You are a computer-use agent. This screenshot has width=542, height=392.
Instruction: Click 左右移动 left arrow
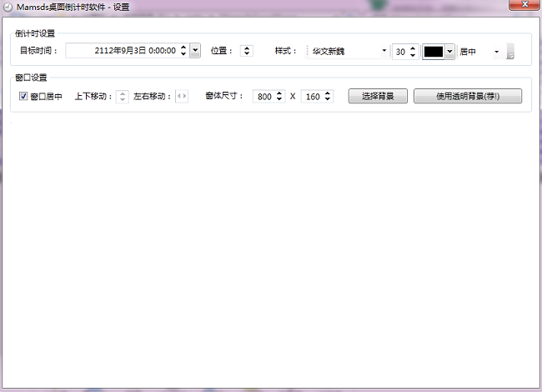pos(179,96)
